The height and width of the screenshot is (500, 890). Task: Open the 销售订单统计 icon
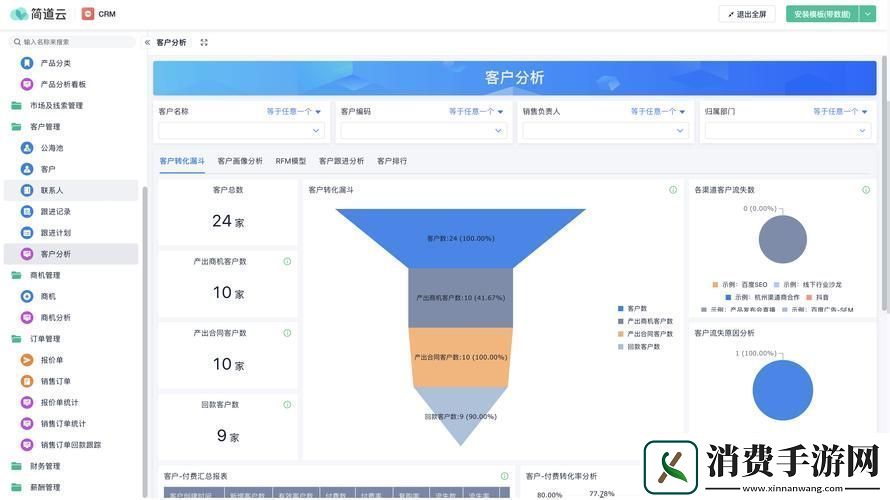27,423
